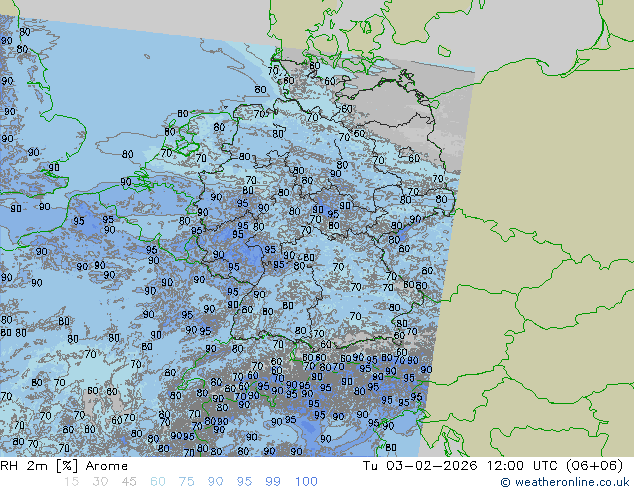Click the legend value 100

coord(306,482)
